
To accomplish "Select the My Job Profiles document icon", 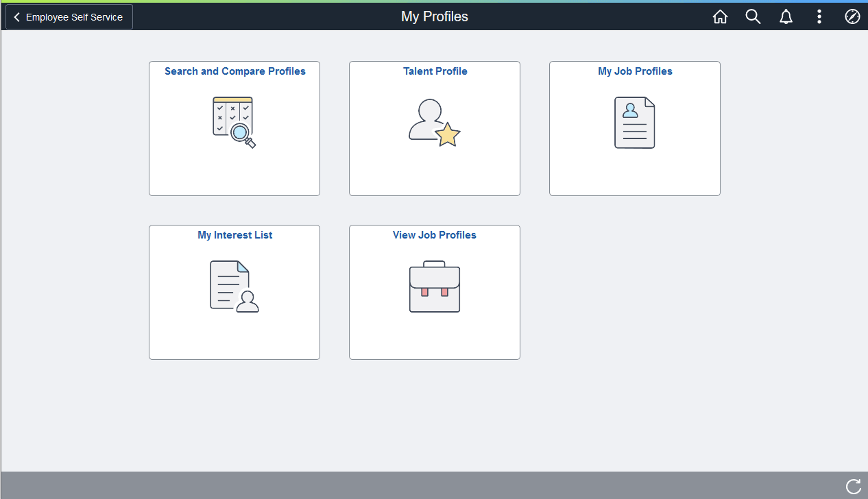I will click(634, 123).
